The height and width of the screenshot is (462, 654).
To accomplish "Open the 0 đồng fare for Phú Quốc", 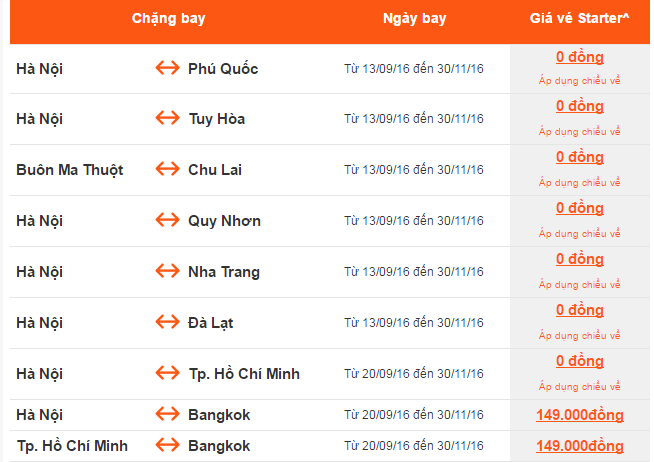I will click(580, 57).
